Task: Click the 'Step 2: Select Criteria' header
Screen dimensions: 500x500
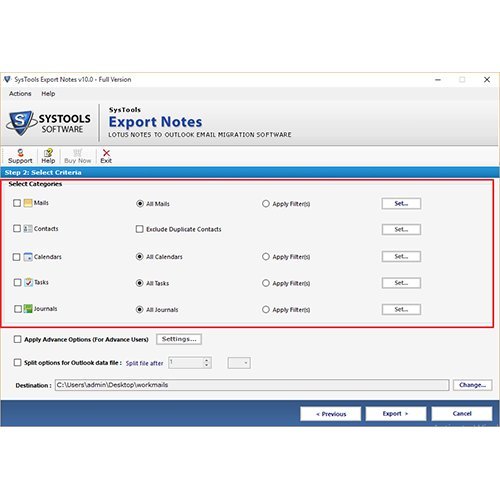Action: tap(43, 172)
